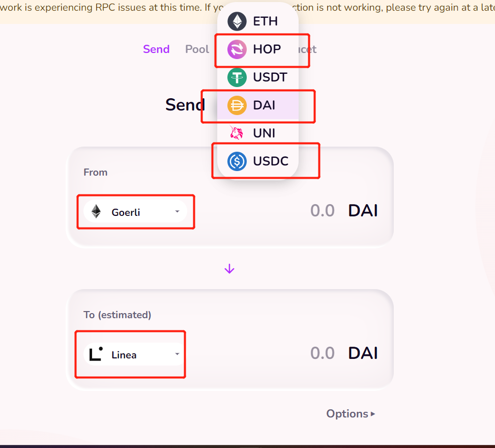Click the ETH token icon
This screenshot has height=448, width=495.
pos(237,21)
